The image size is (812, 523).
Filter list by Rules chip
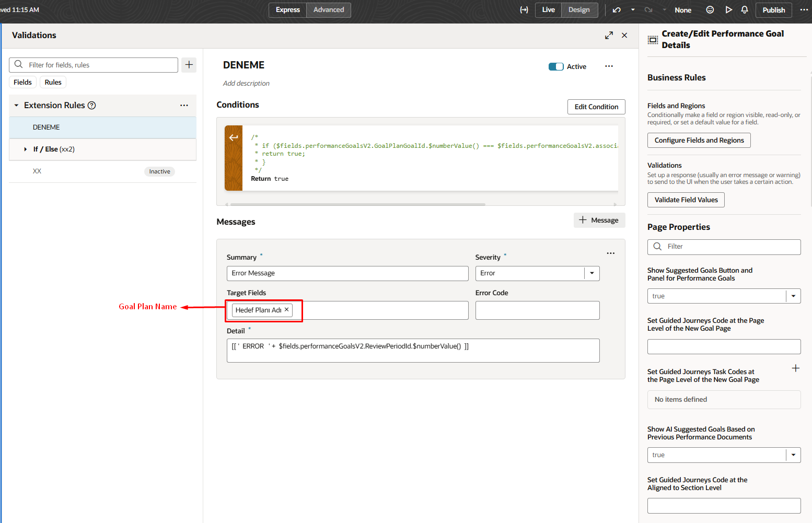tap(53, 82)
